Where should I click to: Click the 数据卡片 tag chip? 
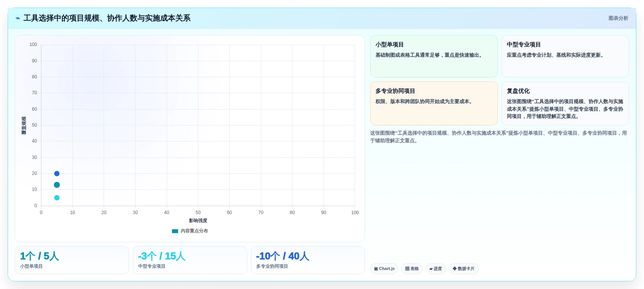(x=464, y=268)
